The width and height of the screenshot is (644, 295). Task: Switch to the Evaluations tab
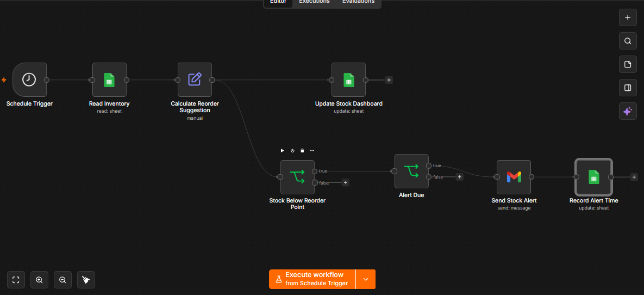(x=358, y=2)
